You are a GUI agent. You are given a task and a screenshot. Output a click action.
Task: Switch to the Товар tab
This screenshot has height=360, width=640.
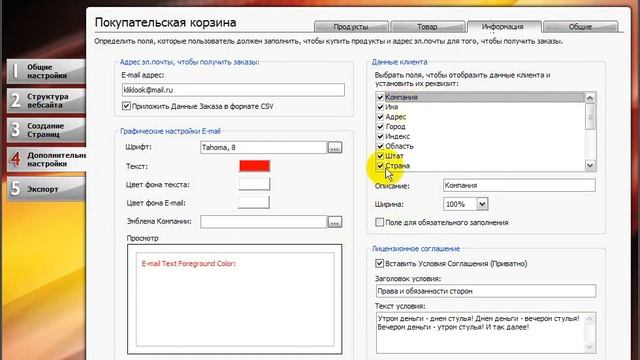(x=427, y=27)
